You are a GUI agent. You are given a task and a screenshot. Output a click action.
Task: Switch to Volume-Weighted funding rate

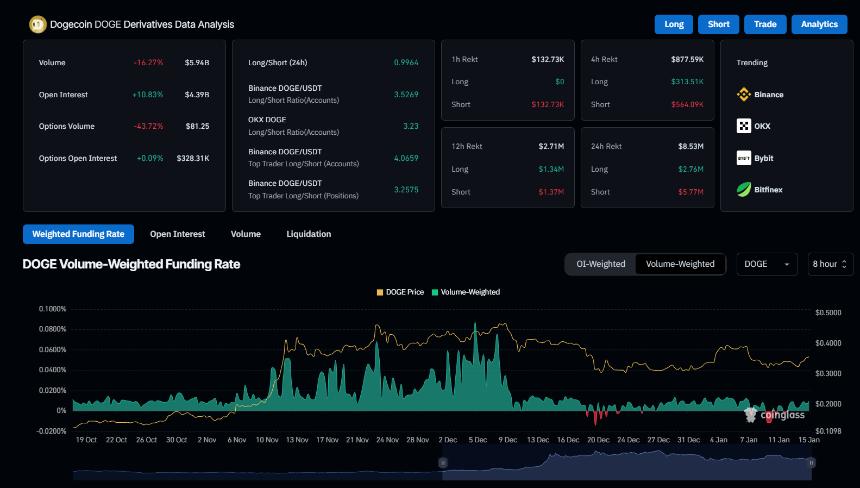(x=680, y=264)
